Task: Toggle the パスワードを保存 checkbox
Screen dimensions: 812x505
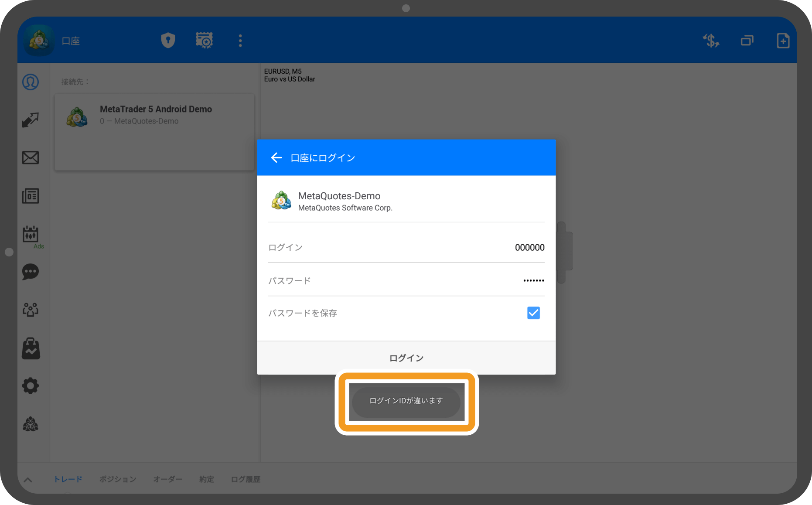Action: click(x=533, y=313)
